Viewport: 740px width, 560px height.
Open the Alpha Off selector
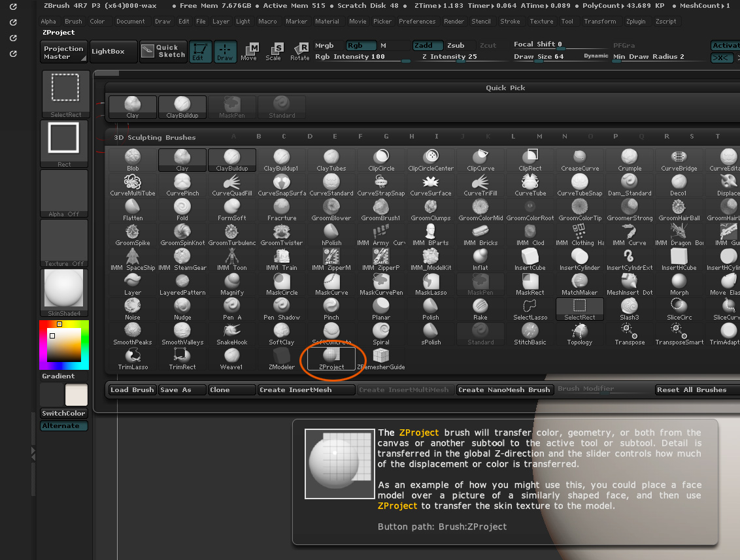tap(64, 193)
